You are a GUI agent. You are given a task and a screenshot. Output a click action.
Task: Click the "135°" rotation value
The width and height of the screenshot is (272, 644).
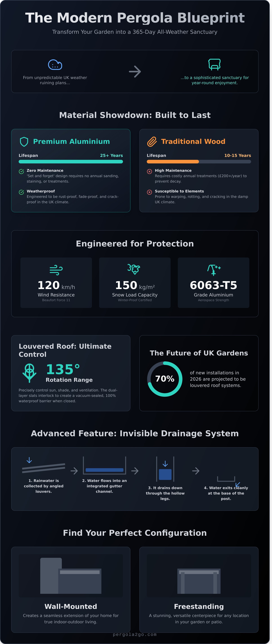[x=63, y=369]
